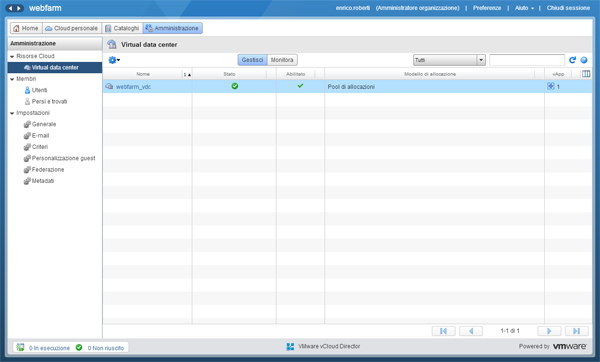600x362 pixels.
Task: Switch to the Cataloghi tab
Action: [122, 28]
